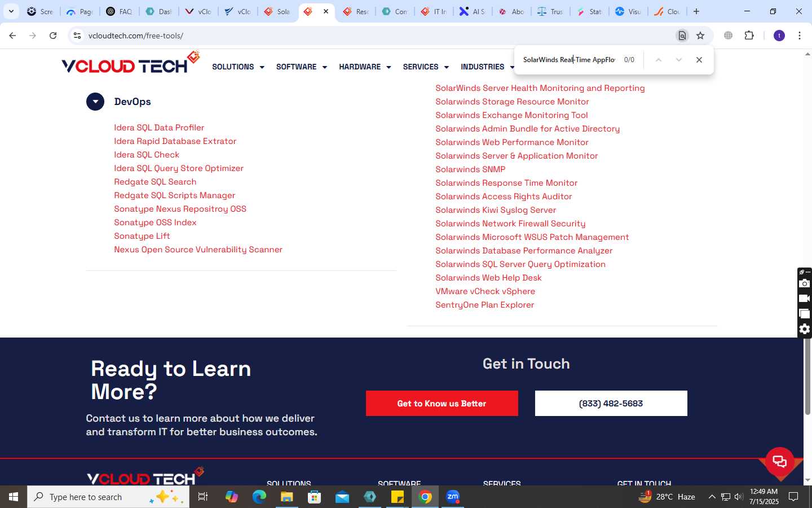The width and height of the screenshot is (812, 508).
Task: Open the SOFTWARE dropdown menu
Action: [301, 67]
